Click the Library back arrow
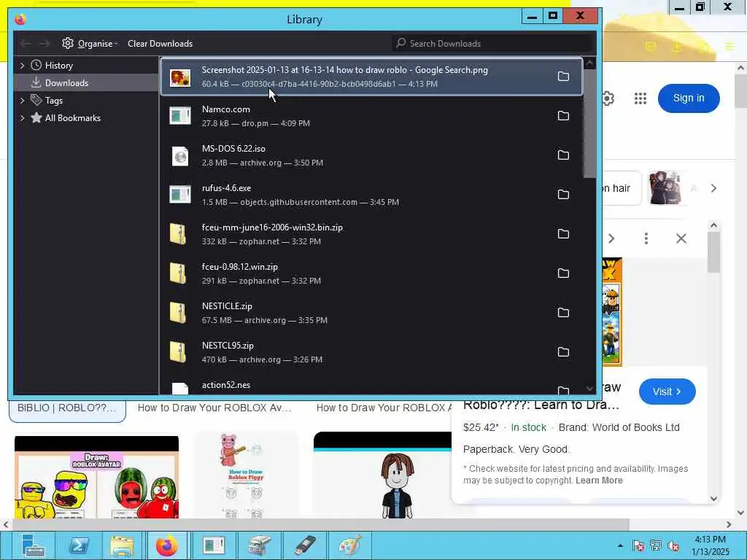The image size is (747, 560). pos(26,43)
